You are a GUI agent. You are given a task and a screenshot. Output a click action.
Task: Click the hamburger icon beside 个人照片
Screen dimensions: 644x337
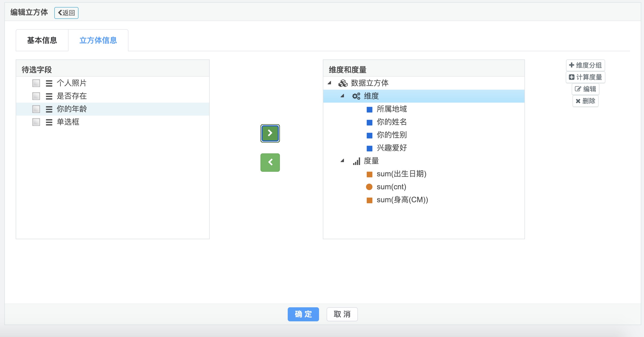pyautogui.click(x=49, y=83)
